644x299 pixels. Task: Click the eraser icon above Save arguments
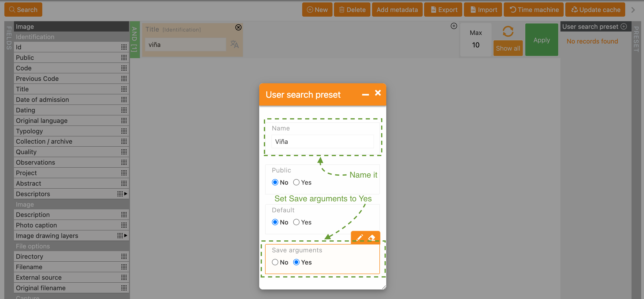pos(372,237)
